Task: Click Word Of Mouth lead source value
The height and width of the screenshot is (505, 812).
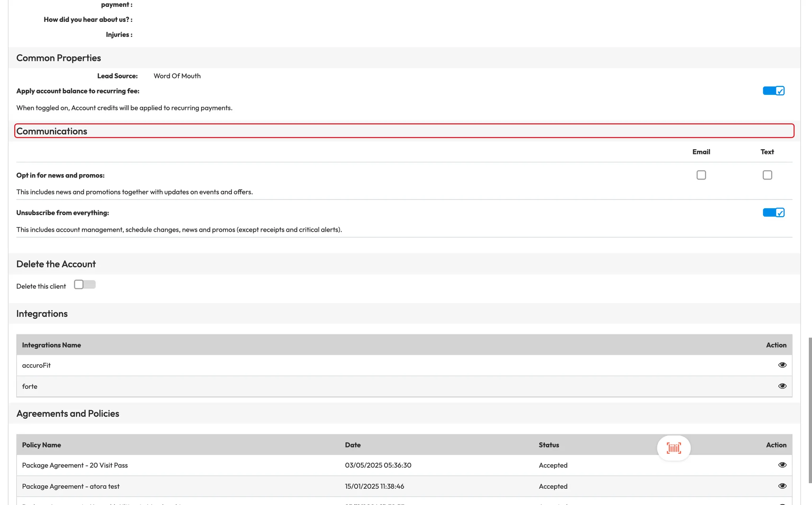Action: click(177, 76)
